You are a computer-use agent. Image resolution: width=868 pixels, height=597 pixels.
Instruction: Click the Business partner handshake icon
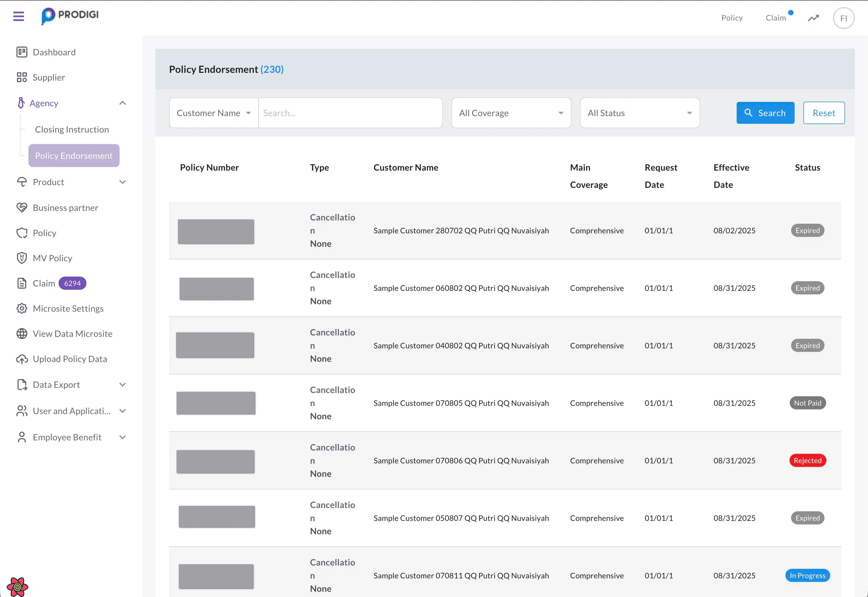[22, 208]
